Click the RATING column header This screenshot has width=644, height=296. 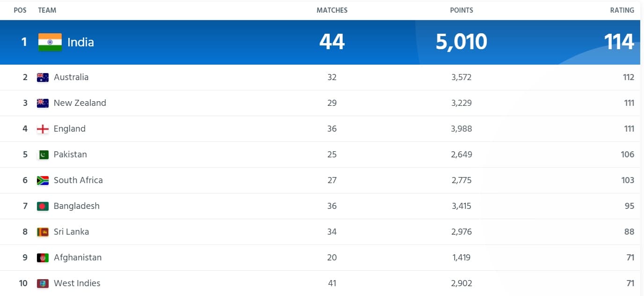(x=622, y=10)
